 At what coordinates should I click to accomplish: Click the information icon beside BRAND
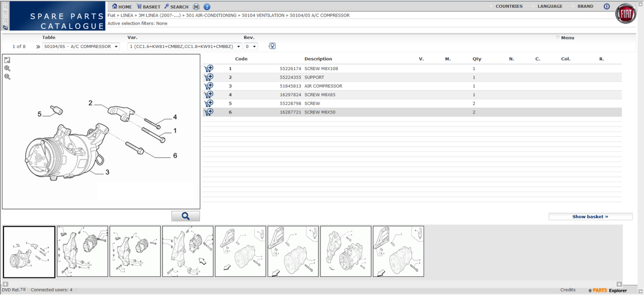606,7
